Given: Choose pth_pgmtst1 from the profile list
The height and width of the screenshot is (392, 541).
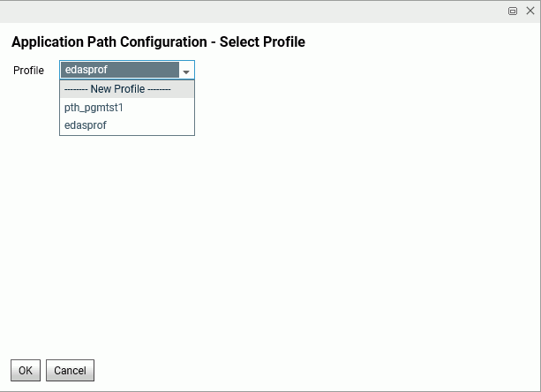Looking at the screenshot, I should (94, 108).
